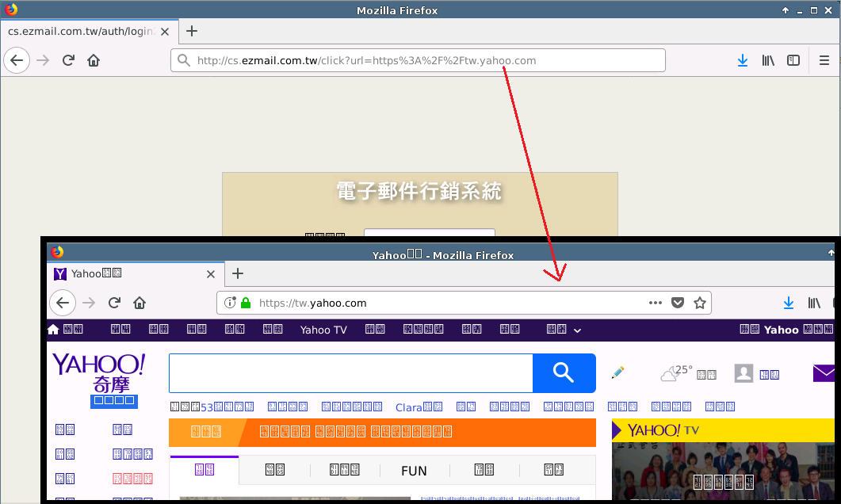Open a new tab in the ezmail window
This screenshot has width=841, height=504.
coord(192,31)
